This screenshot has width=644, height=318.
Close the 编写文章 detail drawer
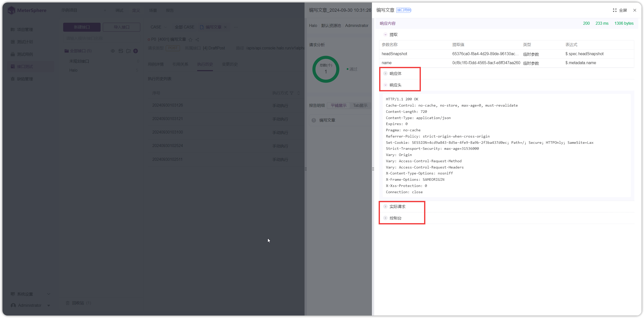click(x=635, y=10)
